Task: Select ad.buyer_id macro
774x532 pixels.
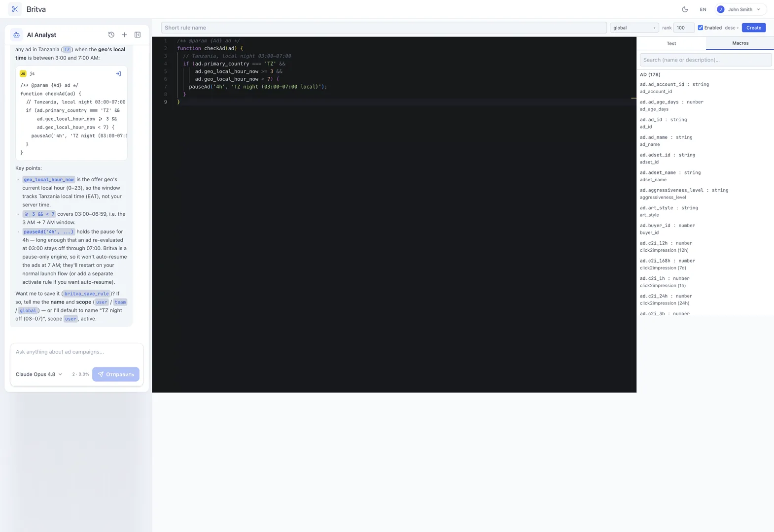Action: (x=705, y=229)
